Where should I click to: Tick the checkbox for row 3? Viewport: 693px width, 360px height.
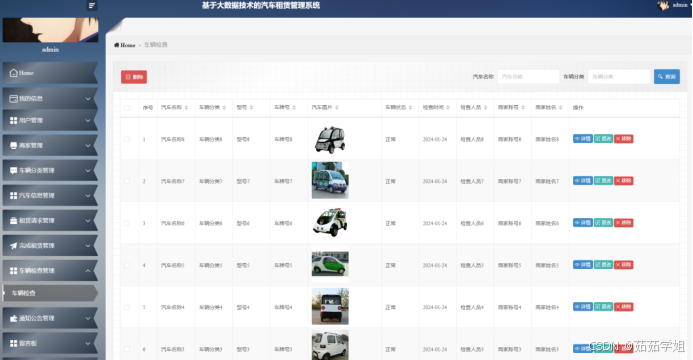coord(127,223)
